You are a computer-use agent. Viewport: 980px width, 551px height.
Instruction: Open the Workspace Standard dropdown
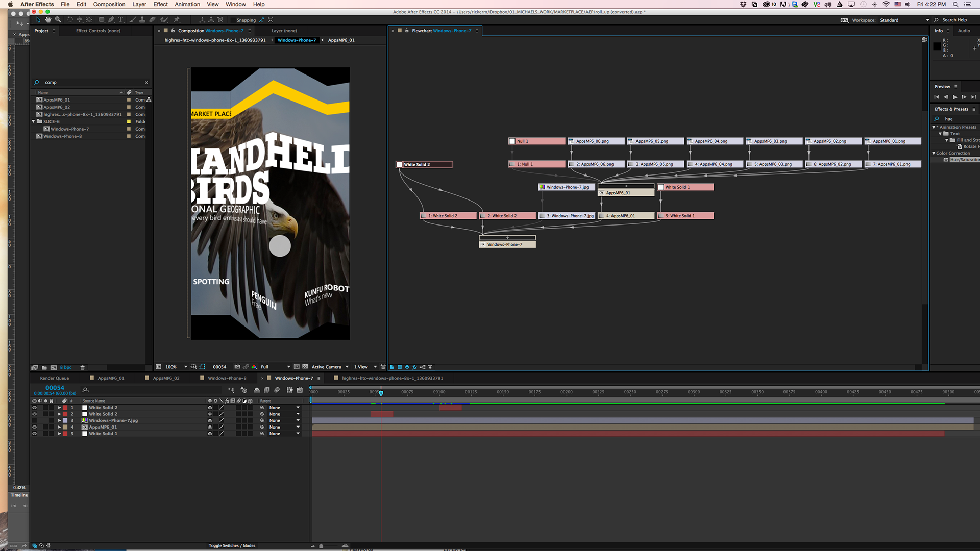(904, 20)
